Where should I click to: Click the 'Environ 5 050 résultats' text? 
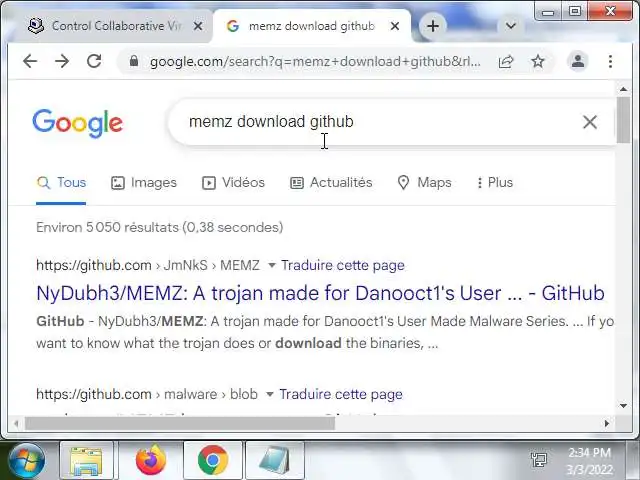(x=160, y=227)
